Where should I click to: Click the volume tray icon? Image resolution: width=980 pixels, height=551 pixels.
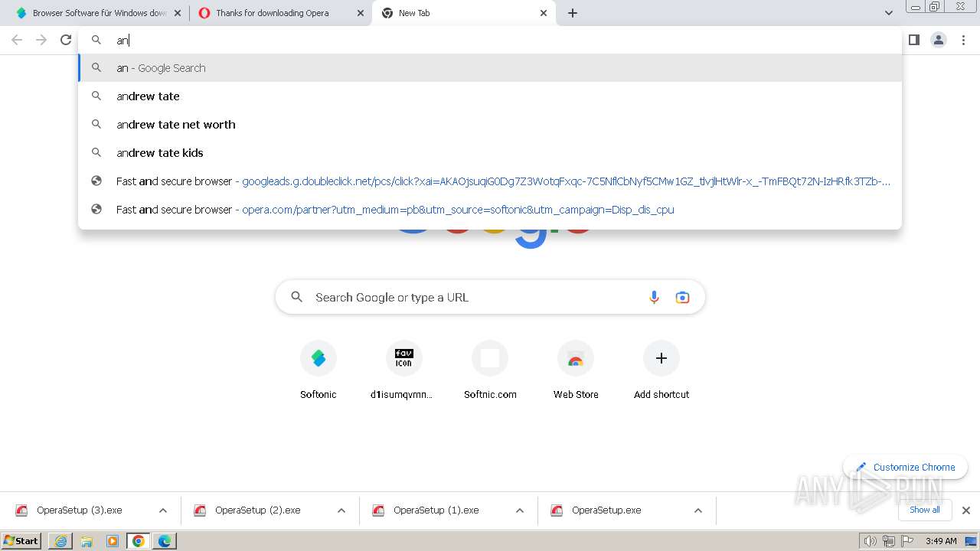(870, 541)
